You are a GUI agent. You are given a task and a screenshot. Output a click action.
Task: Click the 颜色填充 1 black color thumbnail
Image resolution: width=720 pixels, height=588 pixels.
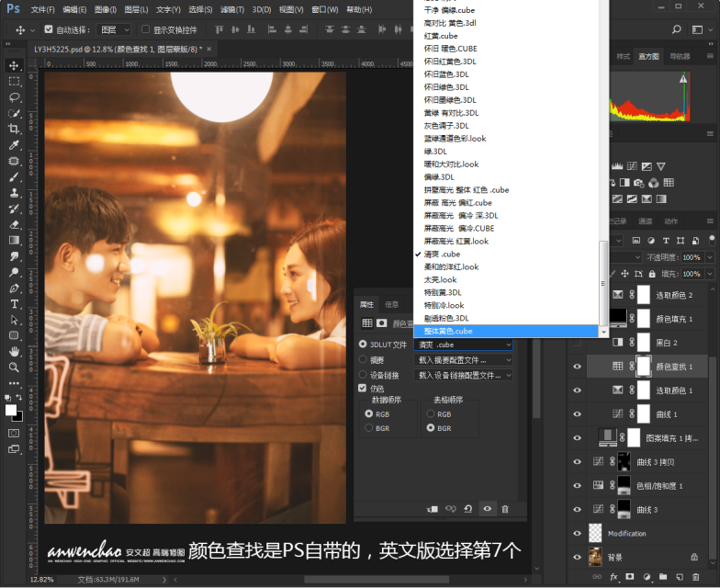point(618,317)
